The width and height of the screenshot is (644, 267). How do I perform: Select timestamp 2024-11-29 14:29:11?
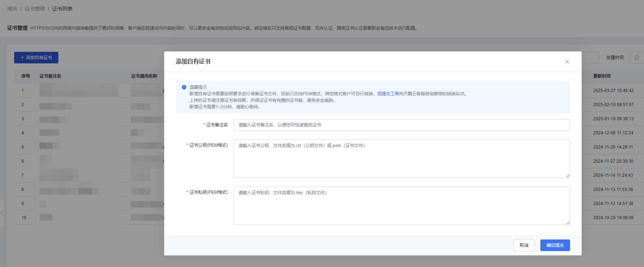(614, 147)
